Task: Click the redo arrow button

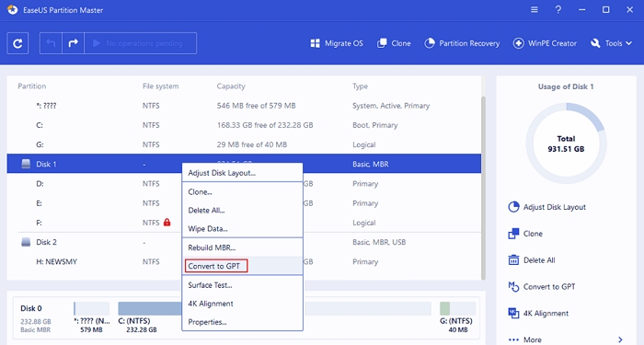Action: (73, 43)
